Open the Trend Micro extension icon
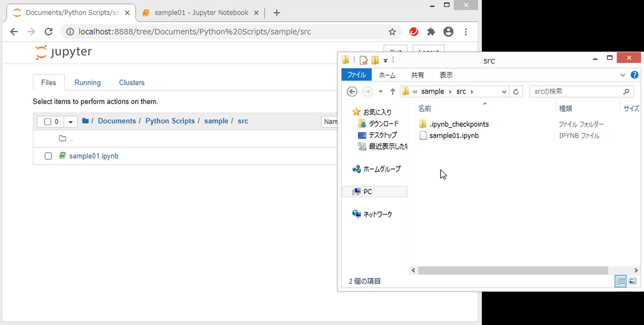The image size is (644, 325). 414,32
